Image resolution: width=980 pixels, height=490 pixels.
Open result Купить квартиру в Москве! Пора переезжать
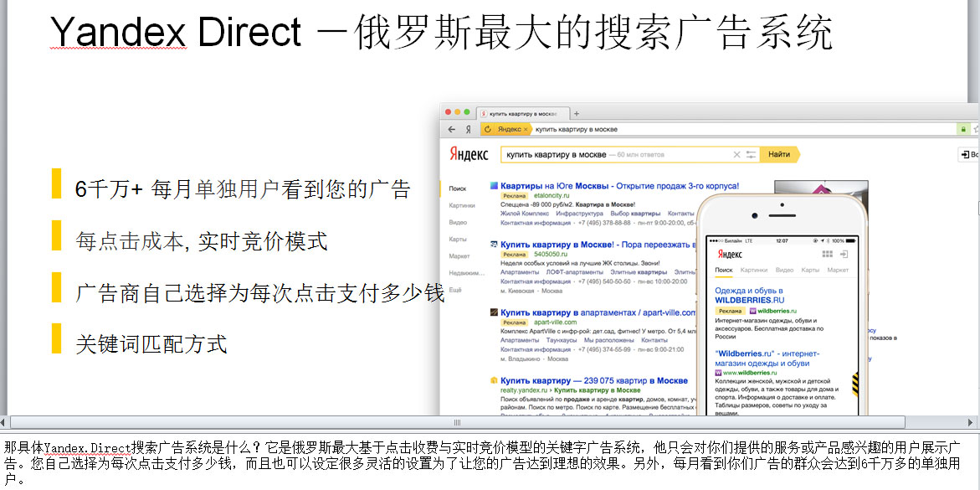598,244
